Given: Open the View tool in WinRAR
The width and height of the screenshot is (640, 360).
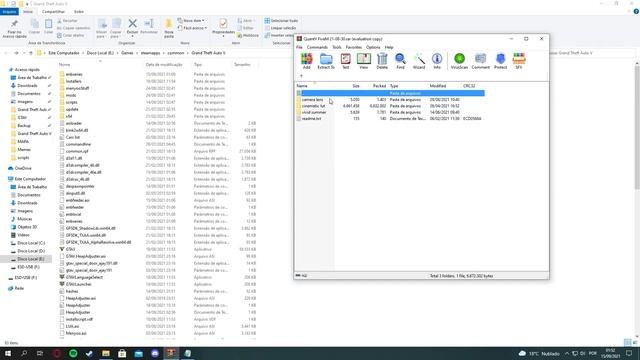Looking at the screenshot, I should [364, 61].
